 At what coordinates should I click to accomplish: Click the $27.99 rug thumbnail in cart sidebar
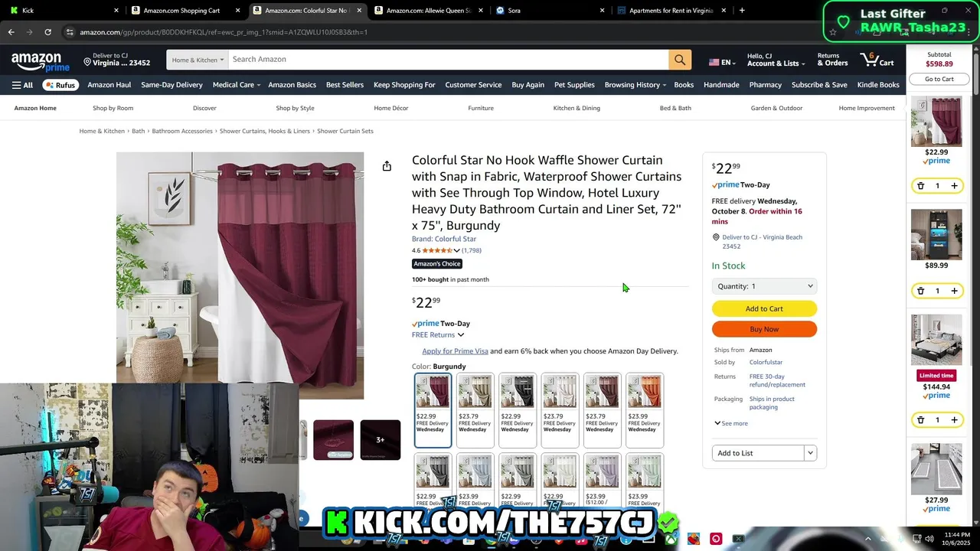click(x=936, y=469)
